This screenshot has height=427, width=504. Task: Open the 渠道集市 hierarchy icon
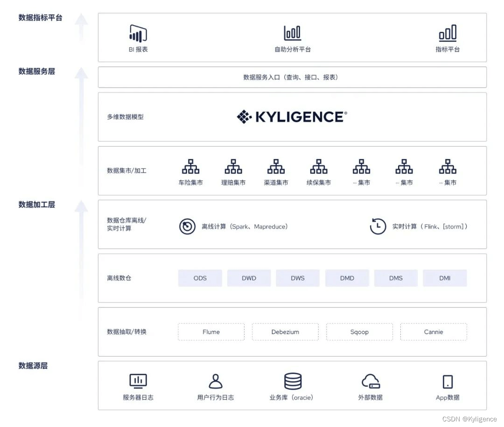[276, 166]
